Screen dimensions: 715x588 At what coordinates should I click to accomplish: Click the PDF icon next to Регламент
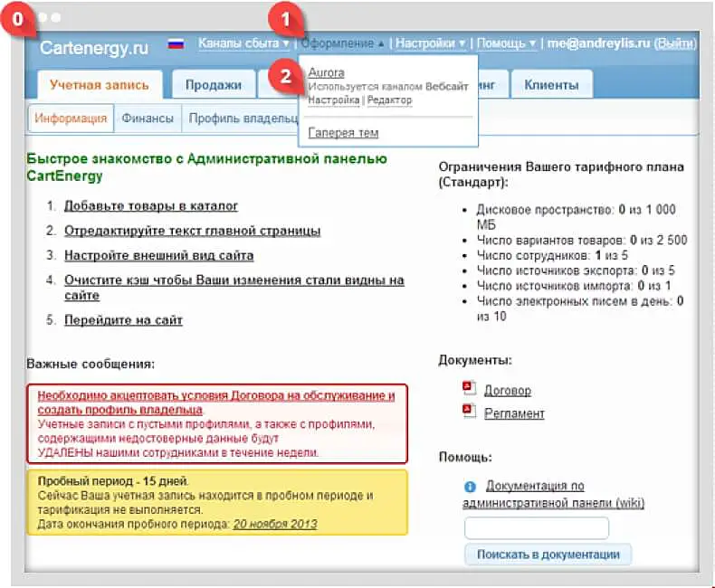pos(469,411)
